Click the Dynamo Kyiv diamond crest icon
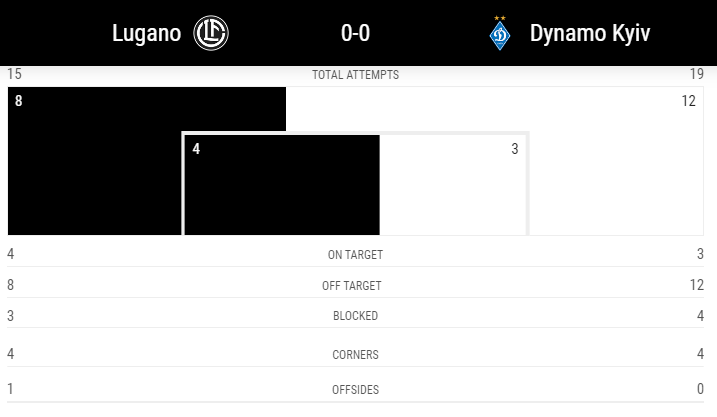Viewport: 717px width, 417px height. [500, 36]
